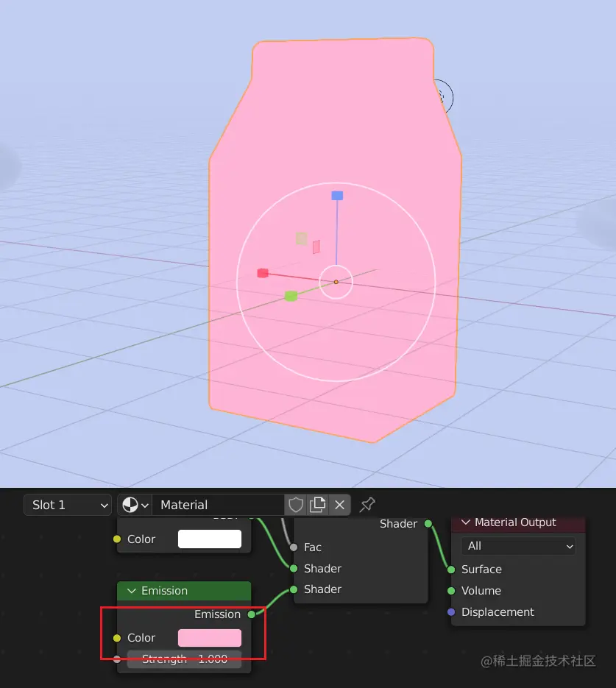Click the Emission node Color input socket
This screenshot has width=616, height=688.
pyautogui.click(x=117, y=638)
